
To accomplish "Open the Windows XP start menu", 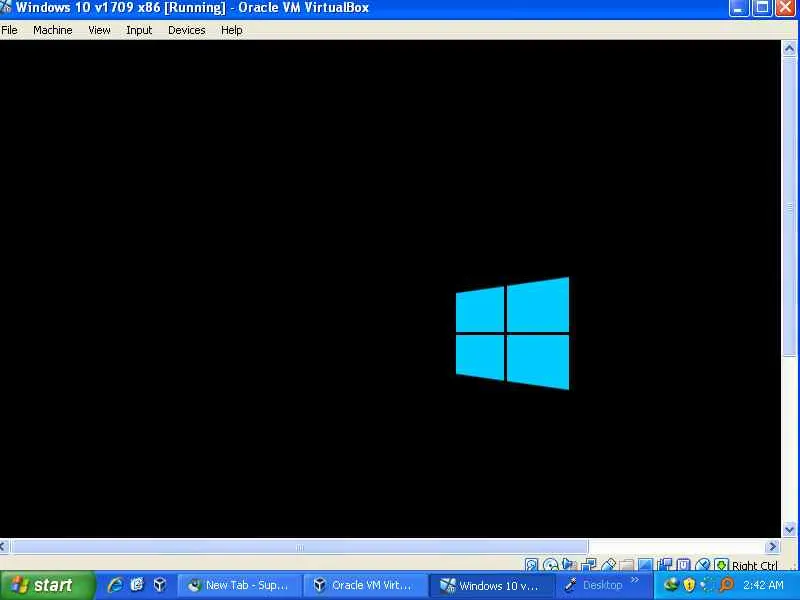I will [x=47, y=585].
